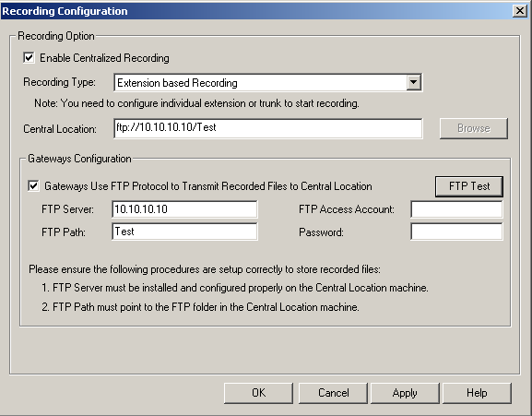Run the FTP Test button
The height and width of the screenshot is (416, 532).
(x=469, y=186)
